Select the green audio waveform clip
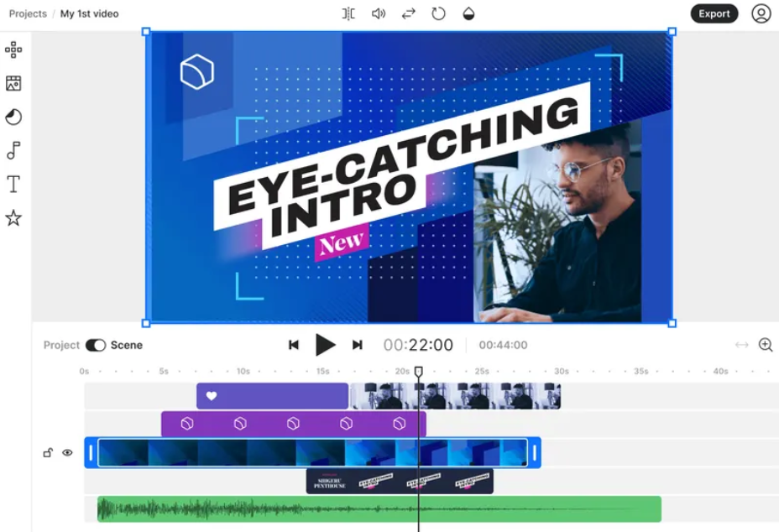 [379, 509]
